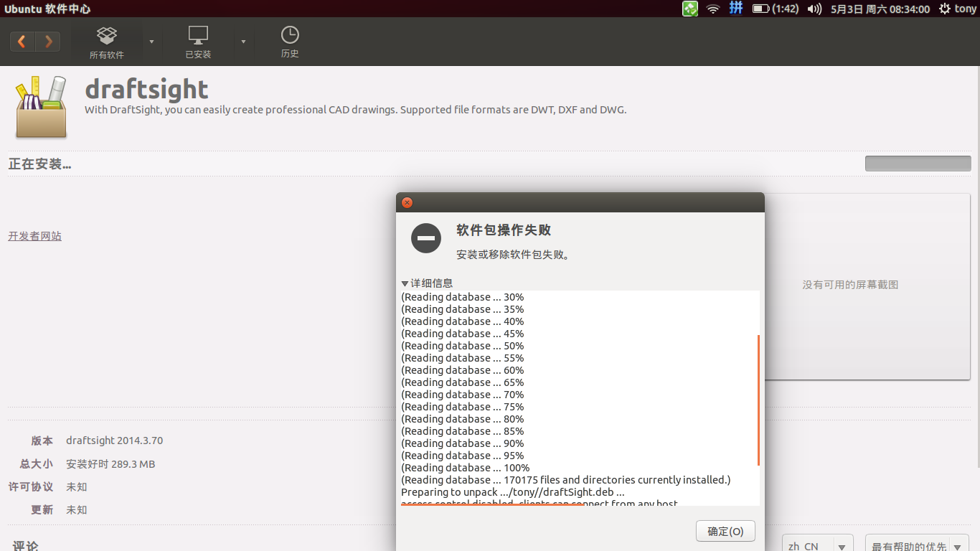Open the sound volume indicator
This screenshot has width=980, height=551.
(814, 9)
